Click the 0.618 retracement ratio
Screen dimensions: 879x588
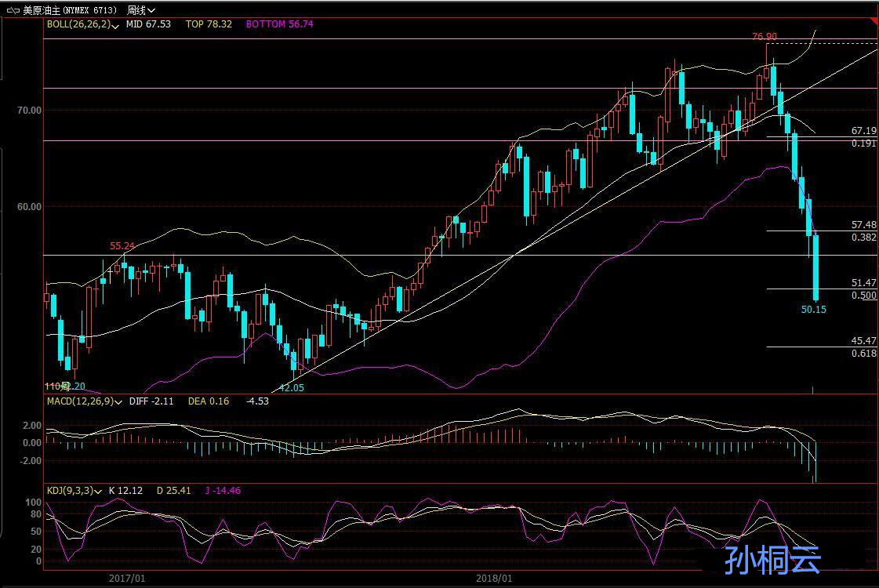pyautogui.click(x=863, y=353)
